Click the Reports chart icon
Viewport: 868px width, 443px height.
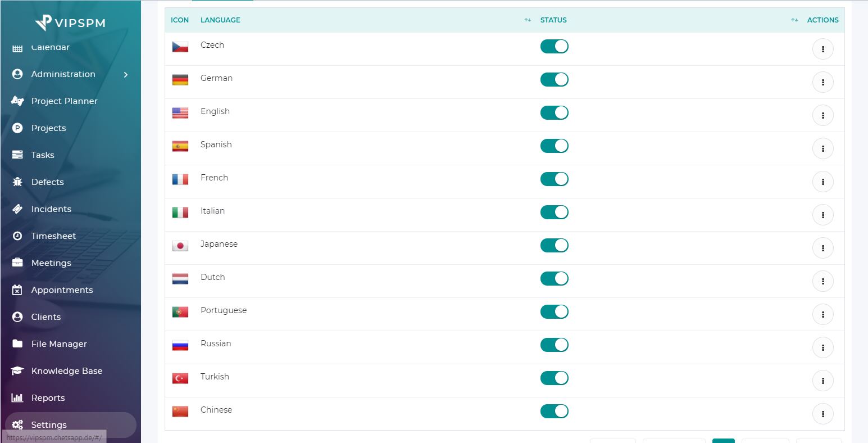17,398
